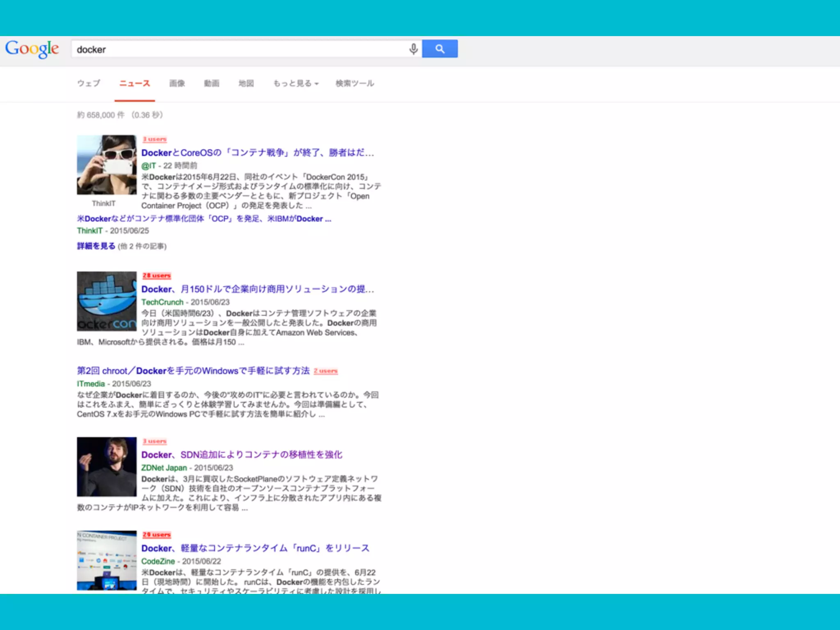Click the 29 users bookmark badge
The height and width of the screenshot is (630, 840).
pos(156,535)
